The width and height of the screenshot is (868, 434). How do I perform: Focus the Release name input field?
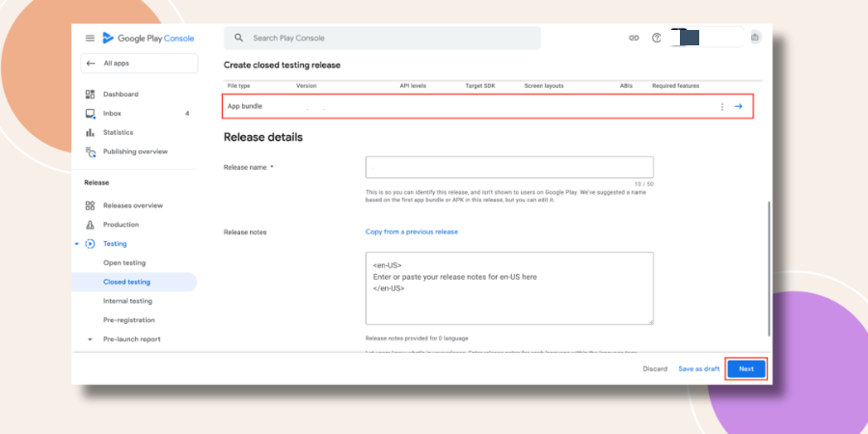click(509, 167)
